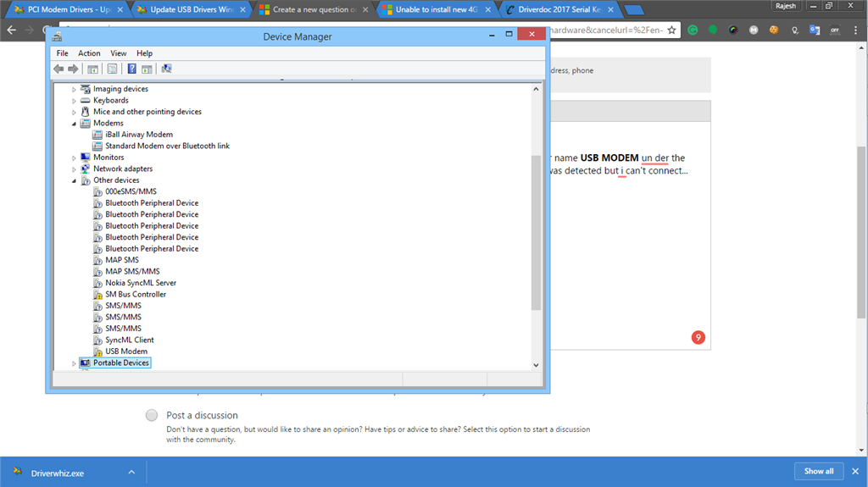
Task: Click the Driverwhiz.exe download file icon
Action: [18, 472]
